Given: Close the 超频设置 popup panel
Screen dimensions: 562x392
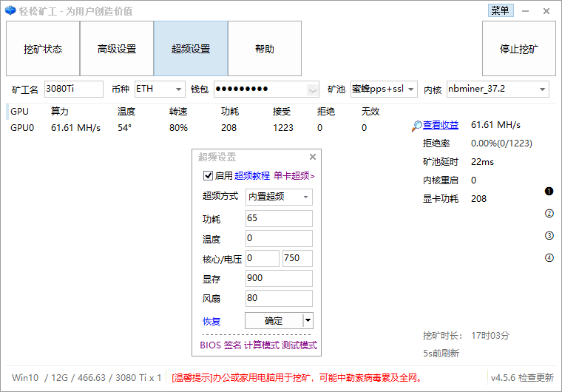Looking at the screenshot, I should tap(313, 157).
